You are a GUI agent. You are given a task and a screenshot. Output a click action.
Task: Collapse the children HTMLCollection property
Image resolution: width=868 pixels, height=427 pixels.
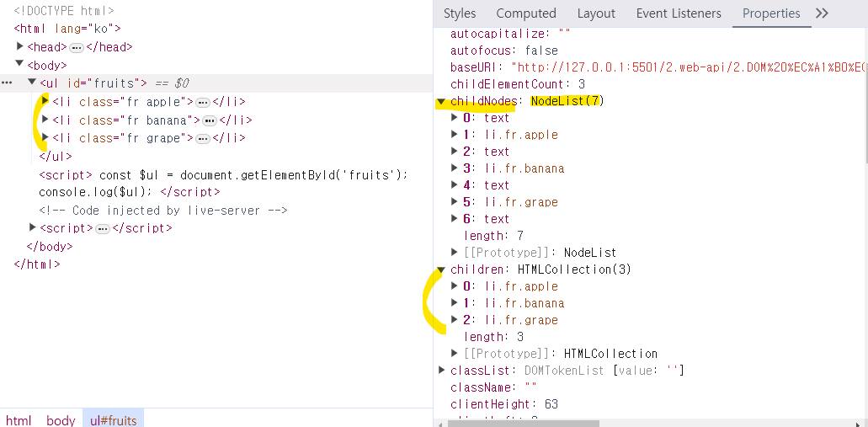[441, 270]
